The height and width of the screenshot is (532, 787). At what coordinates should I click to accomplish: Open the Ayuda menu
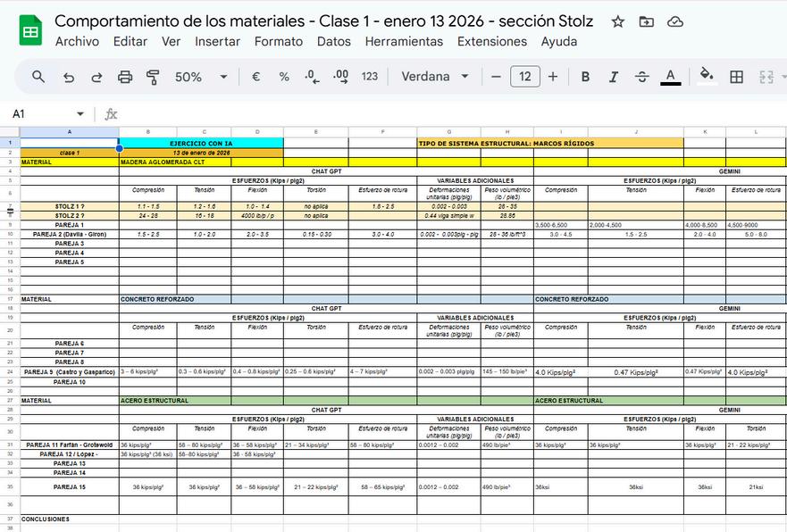pos(559,42)
